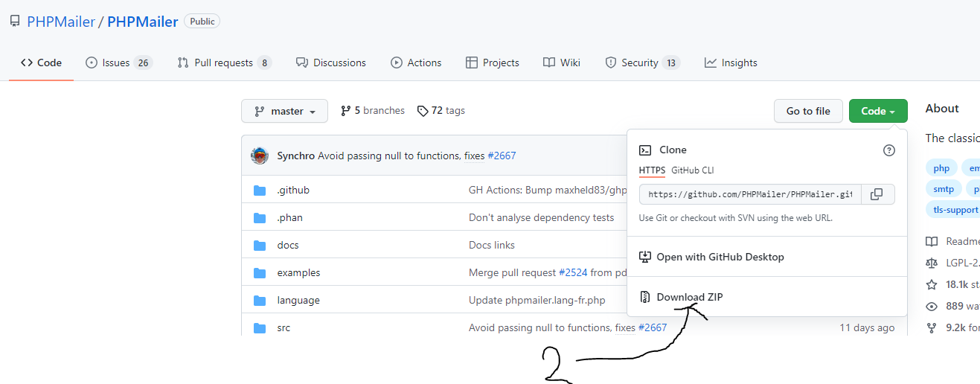Click the src folder icon

(x=260, y=327)
